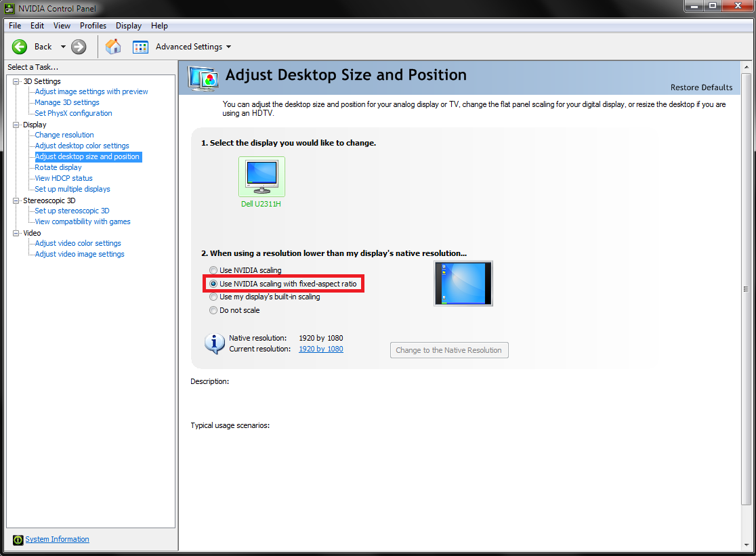Open View HDCP status
The image size is (756, 556).
64,178
